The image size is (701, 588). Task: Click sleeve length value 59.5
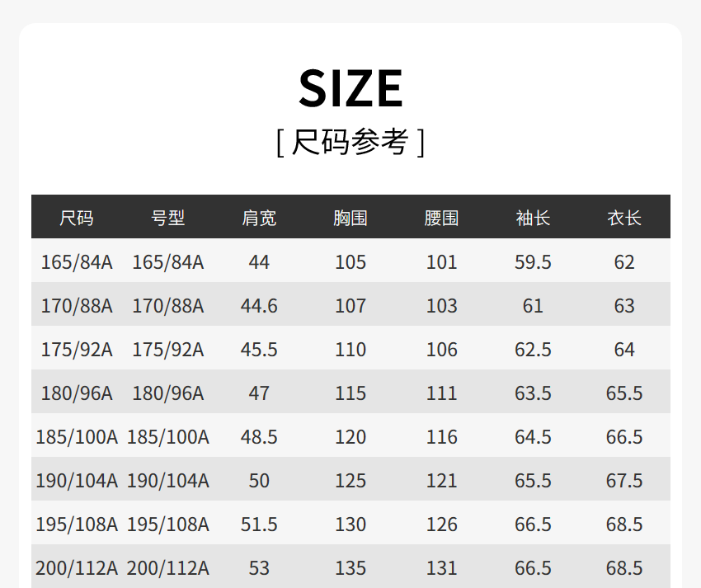click(533, 262)
